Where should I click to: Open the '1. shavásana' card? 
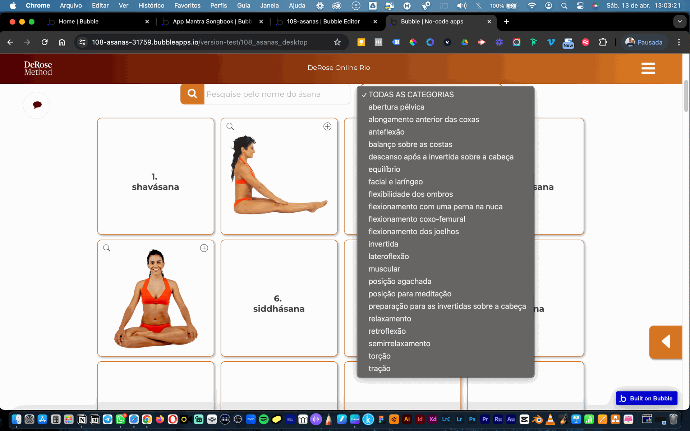click(156, 176)
